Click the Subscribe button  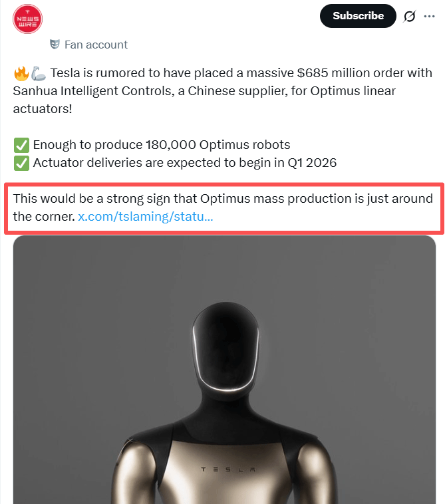(x=358, y=16)
